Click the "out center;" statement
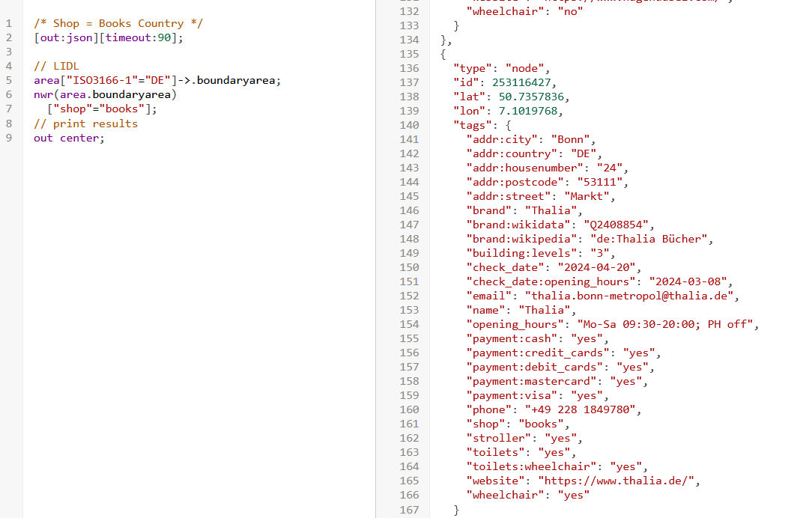Viewport: 812px width, 518px height. (x=69, y=138)
